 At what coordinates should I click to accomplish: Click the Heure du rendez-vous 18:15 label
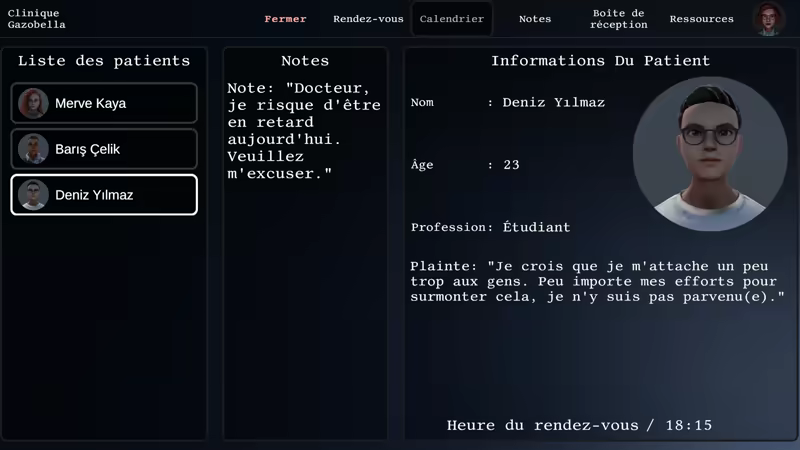(x=579, y=425)
